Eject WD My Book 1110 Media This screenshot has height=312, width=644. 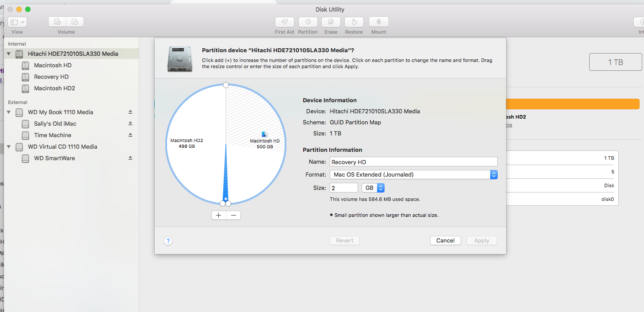point(130,112)
